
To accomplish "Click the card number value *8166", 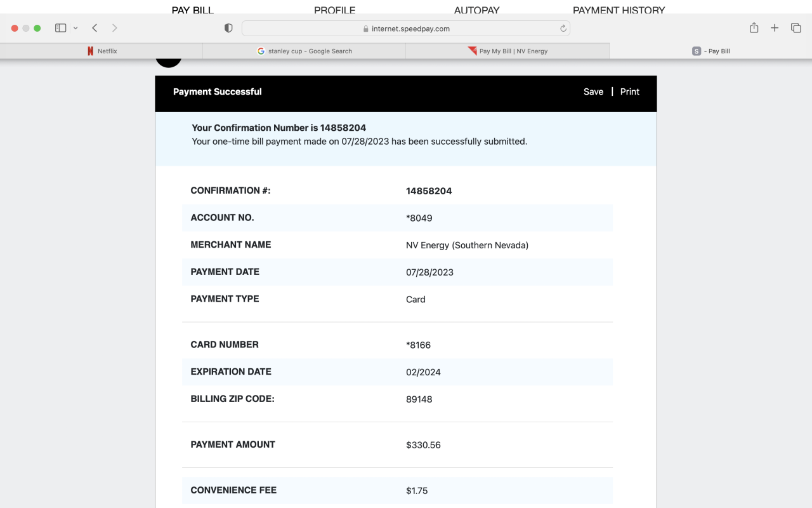I will pos(419,345).
